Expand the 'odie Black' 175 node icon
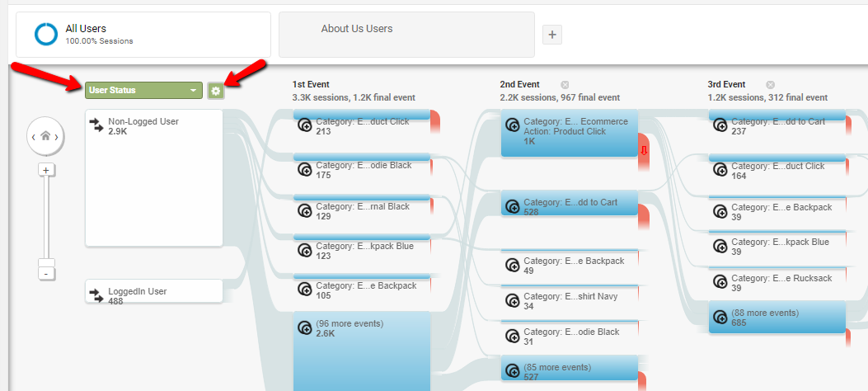This screenshot has height=391, width=868. click(x=304, y=169)
